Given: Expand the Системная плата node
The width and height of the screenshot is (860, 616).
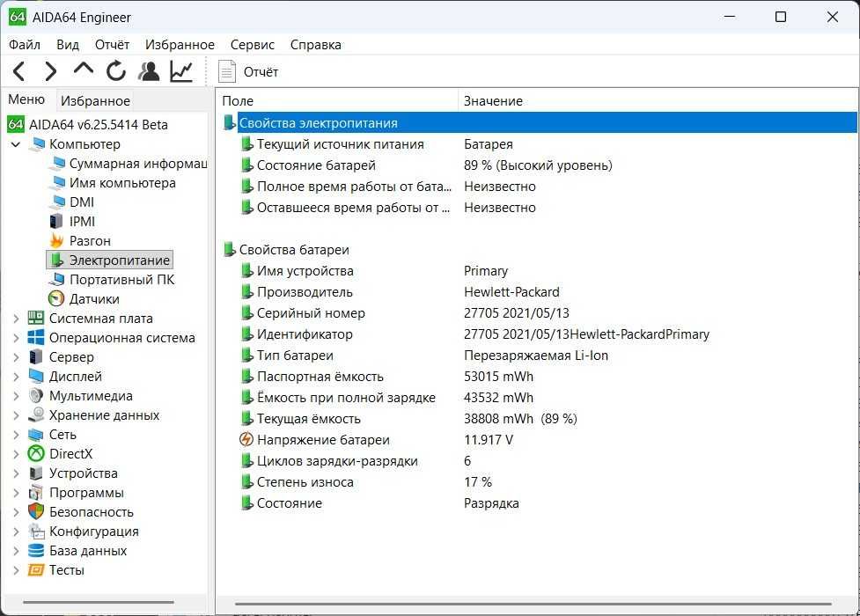Looking at the screenshot, I should (x=15, y=319).
